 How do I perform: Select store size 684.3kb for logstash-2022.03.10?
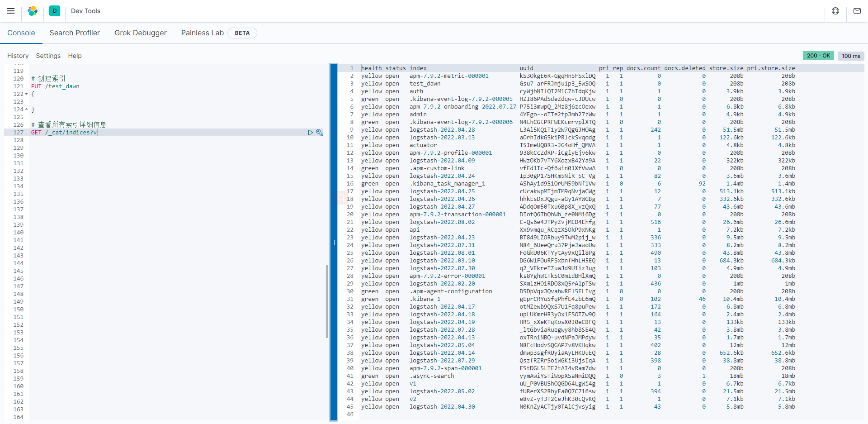[731, 261]
